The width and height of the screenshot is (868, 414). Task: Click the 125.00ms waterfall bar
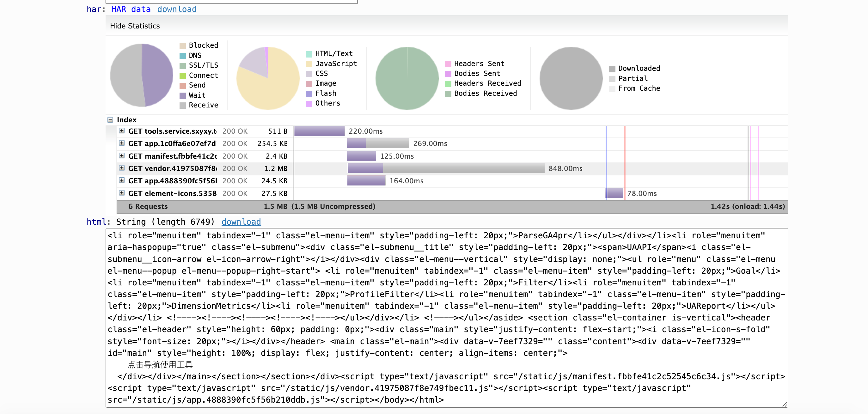(362, 155)
